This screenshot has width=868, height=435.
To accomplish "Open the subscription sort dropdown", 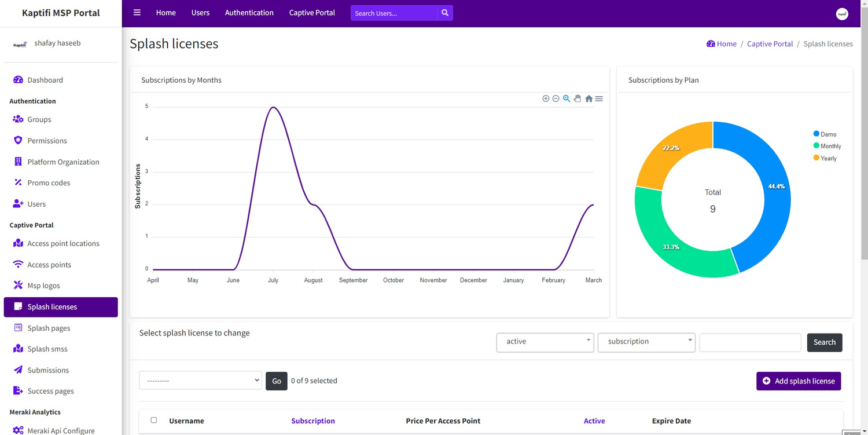I will click(646, 342).
